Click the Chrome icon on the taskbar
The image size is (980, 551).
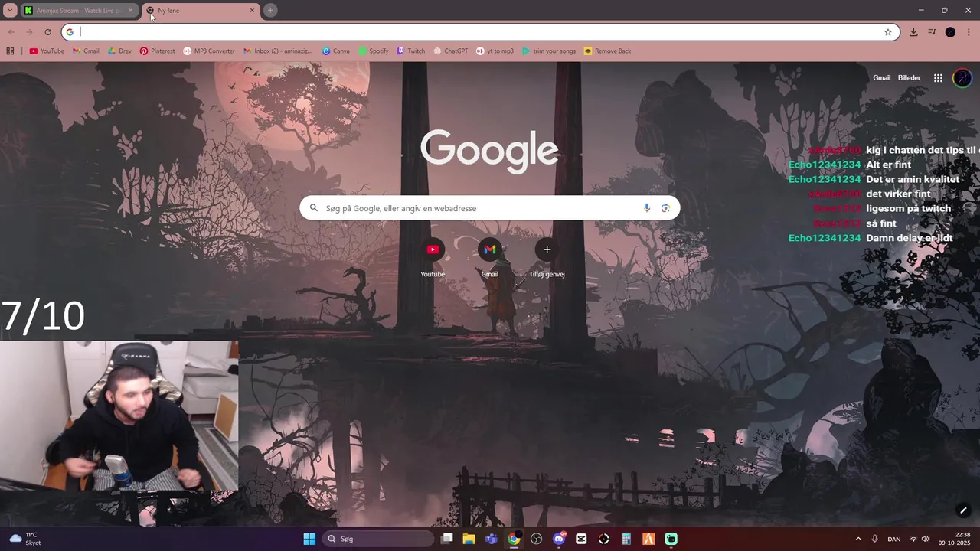tap(514, 539)
